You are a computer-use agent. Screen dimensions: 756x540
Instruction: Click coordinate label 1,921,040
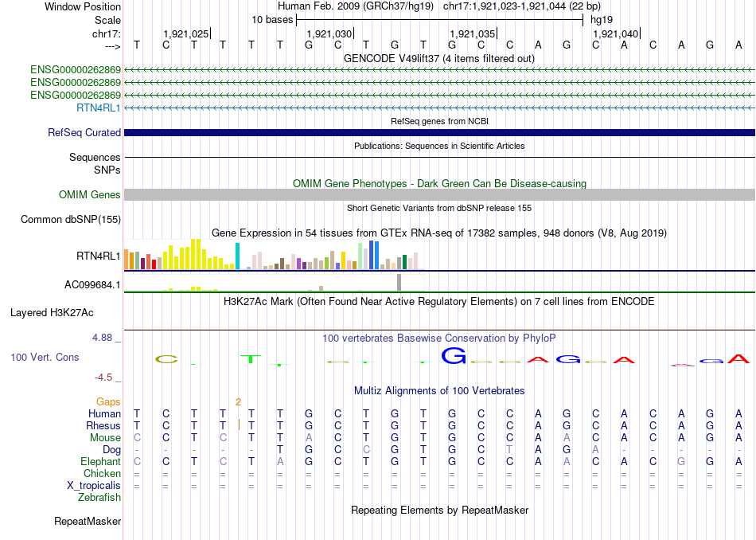coord(616,33)
